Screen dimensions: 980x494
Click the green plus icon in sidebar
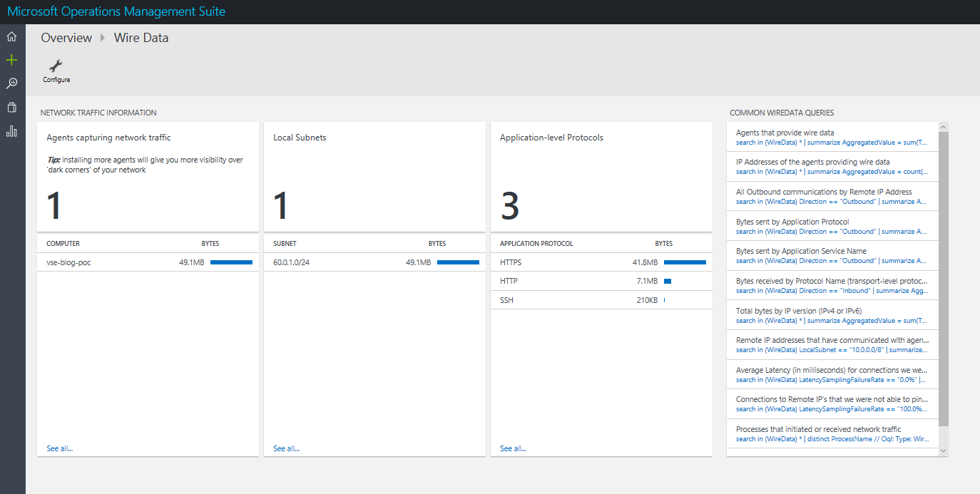(x=11, y=60)
